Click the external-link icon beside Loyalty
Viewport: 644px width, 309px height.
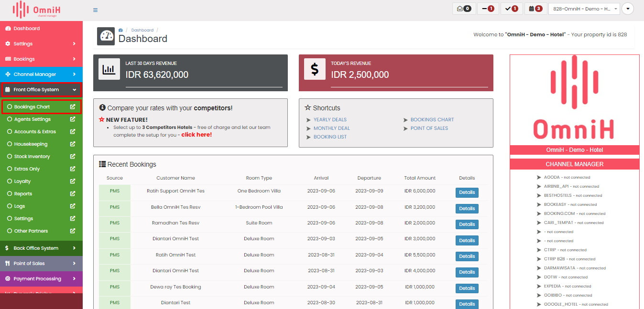tap(73, 181)
